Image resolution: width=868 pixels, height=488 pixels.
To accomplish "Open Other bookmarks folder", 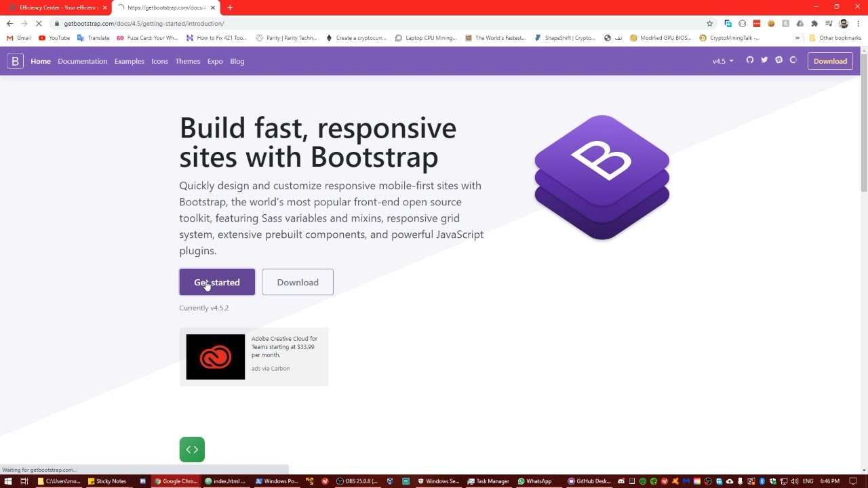I will coord(835,38).
